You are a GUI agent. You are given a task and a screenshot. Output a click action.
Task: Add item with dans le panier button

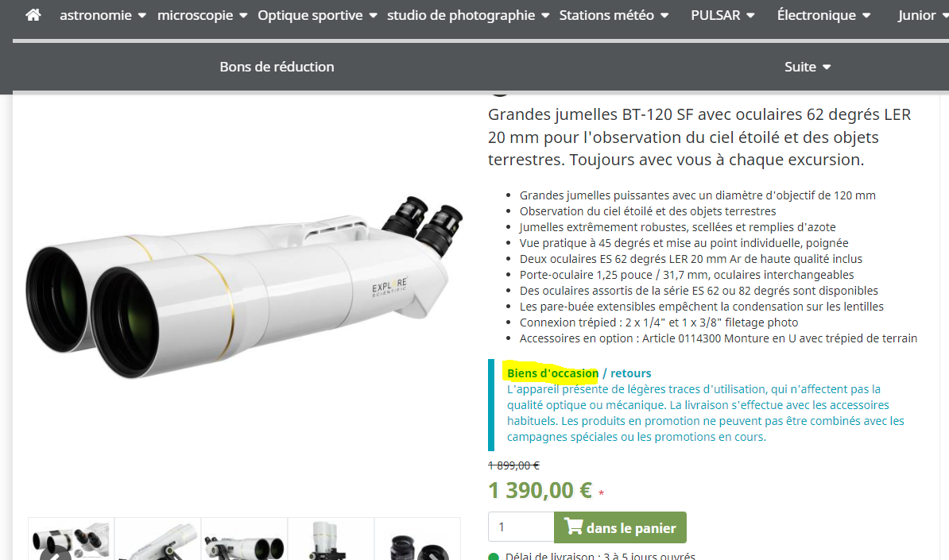(620, 527)
